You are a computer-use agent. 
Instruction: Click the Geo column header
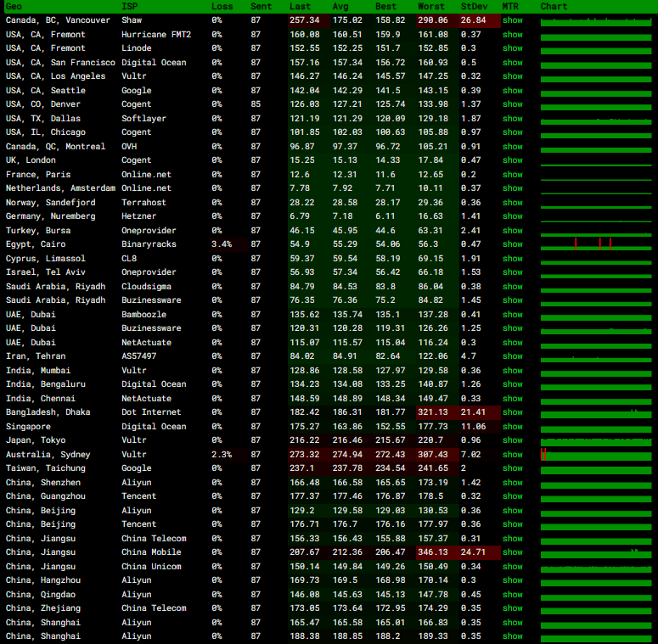point(14,6)
